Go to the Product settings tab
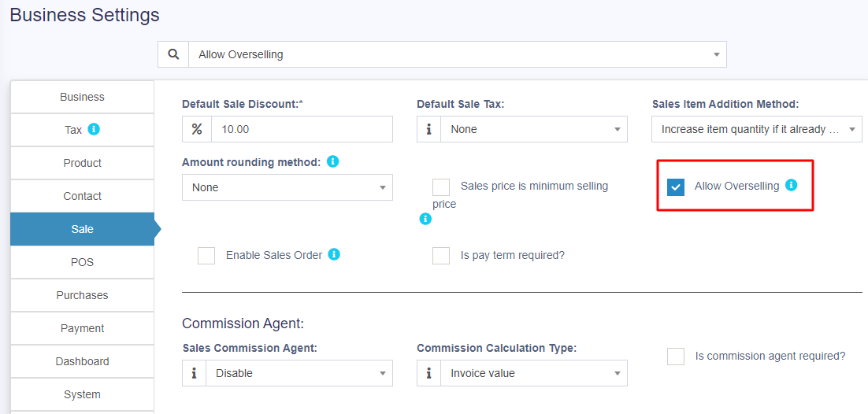Viewport: 868px width, 414px height. [82, 163]
